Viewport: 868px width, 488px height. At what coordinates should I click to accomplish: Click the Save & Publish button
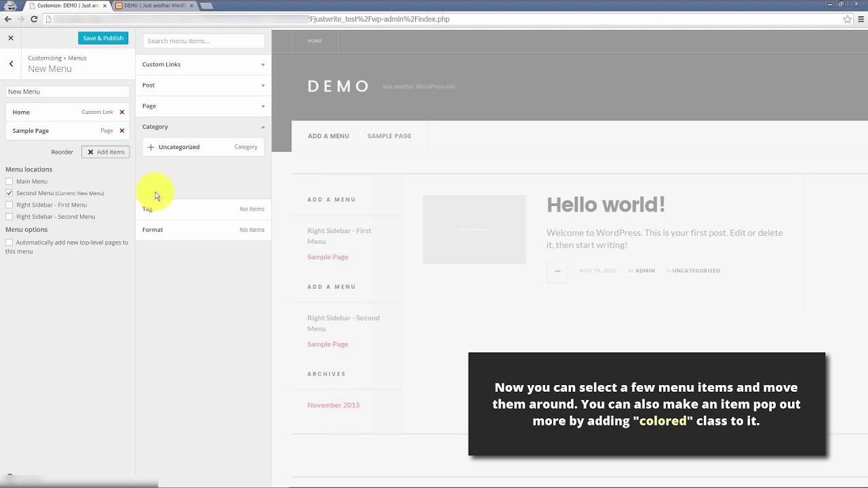[103, 38]
